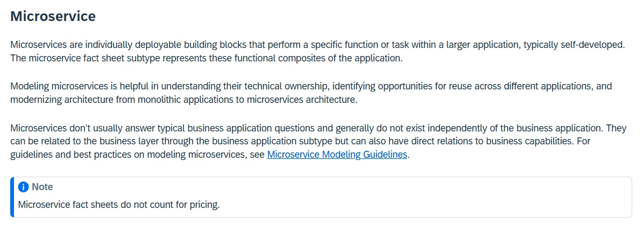Click the blue info icon in the note
The height and width of the screenshot is (230, 644).
(23, 187)
